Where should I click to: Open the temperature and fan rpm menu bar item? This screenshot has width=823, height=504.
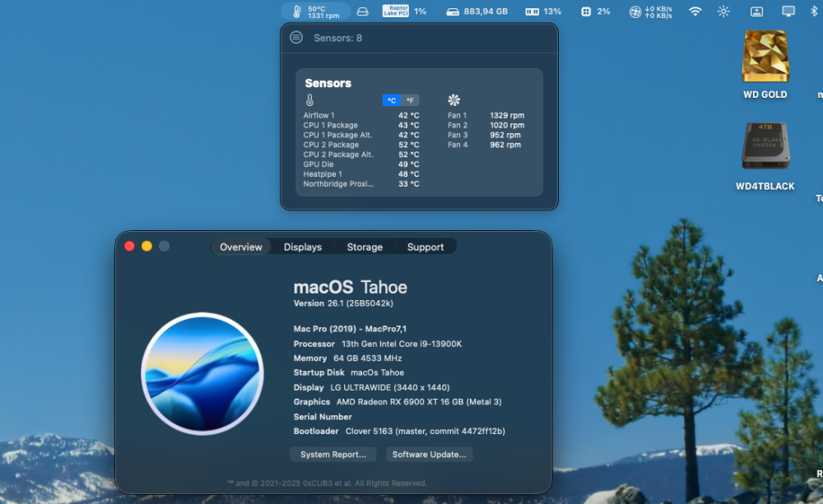click(x=316, y=12)
